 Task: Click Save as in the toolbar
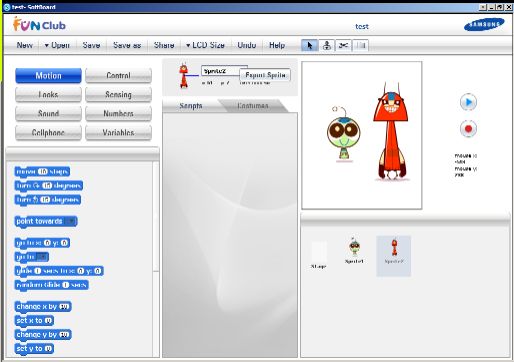pyautogui.click(x=127, y=45)
